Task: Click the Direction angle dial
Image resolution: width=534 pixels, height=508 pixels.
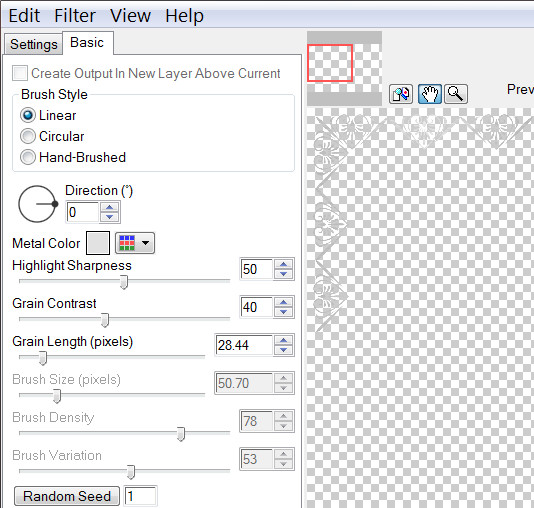Action: tap(37, 204)
